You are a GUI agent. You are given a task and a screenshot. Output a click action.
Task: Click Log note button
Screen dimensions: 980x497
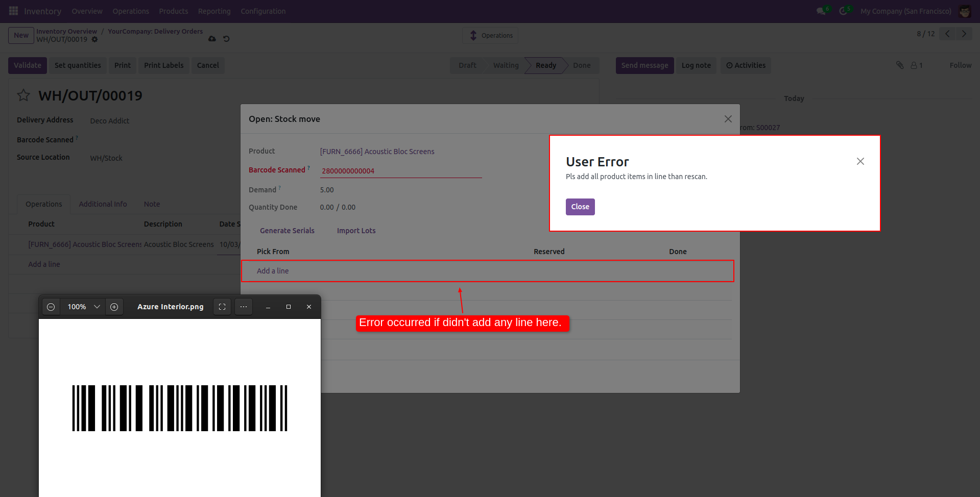[x=696, y=65]
